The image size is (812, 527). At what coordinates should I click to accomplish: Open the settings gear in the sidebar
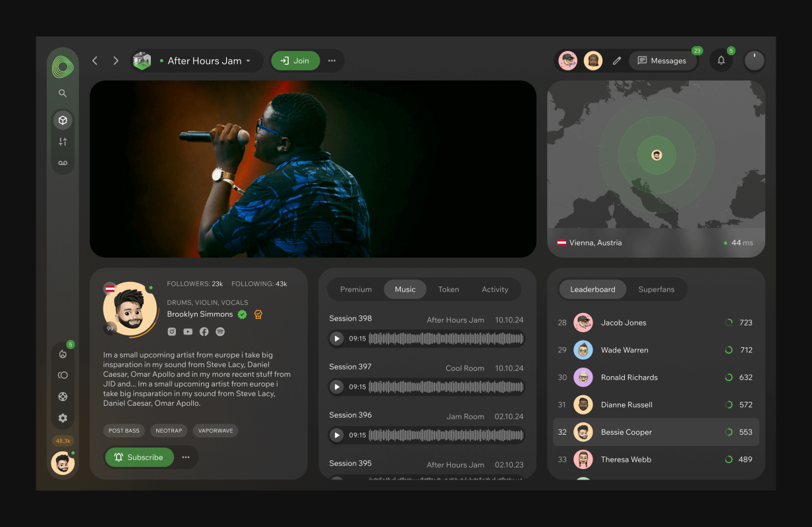63,418
